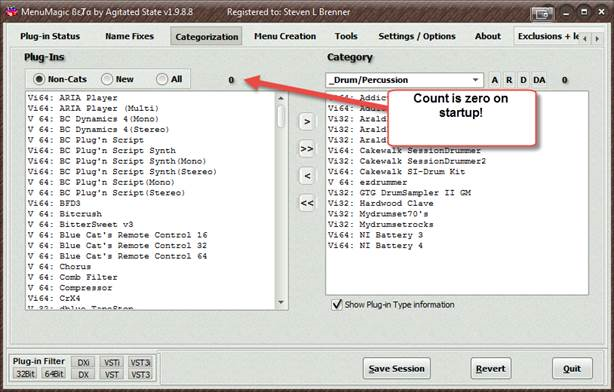Toggle the DX plug-in filter
The width and height of the screenshot is (614, 392).
[x=83, y=375]
